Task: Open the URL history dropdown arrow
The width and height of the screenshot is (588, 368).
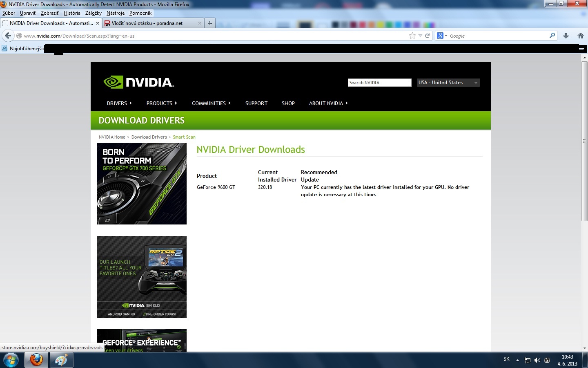Action: tap(420, 36)
